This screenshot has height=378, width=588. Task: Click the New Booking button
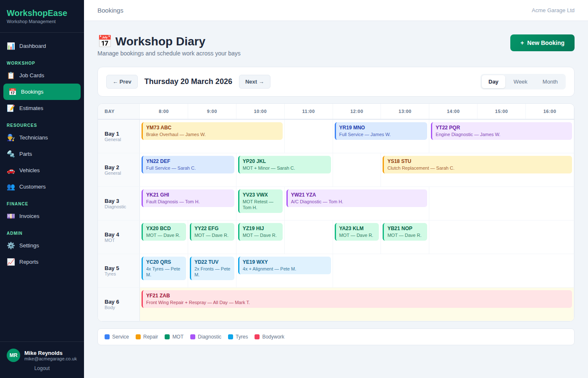coord(542,42)
